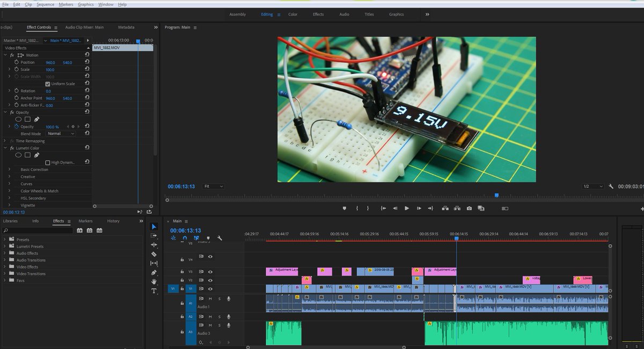Mute the A1 audio track
The height and width of the screenshot is (349, 644).
tap(210, 299)
